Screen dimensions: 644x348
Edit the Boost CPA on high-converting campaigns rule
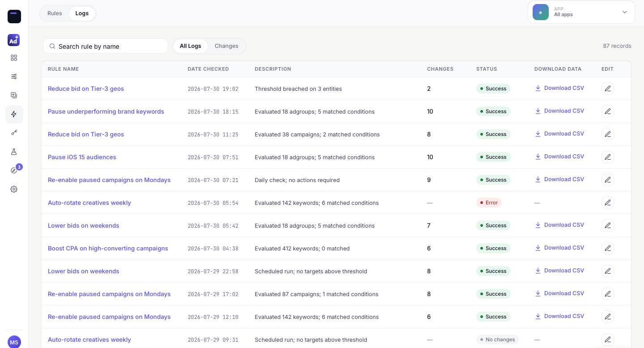point(607,248)
